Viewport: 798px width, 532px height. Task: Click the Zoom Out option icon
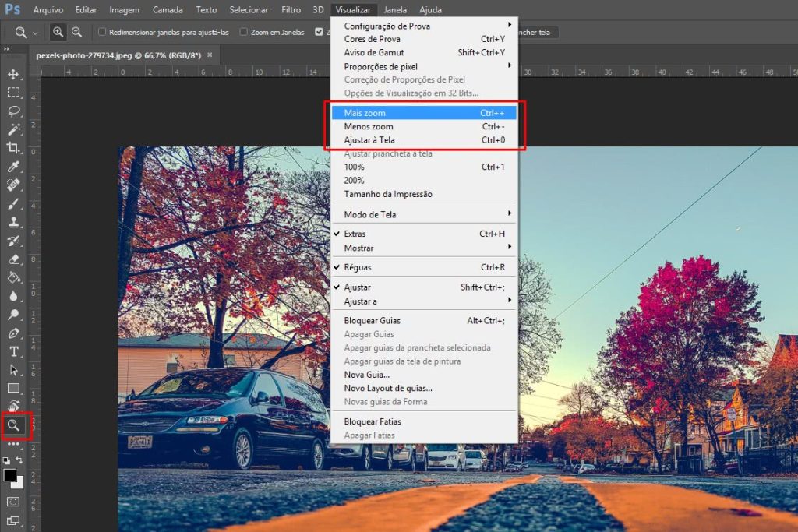point(76,32)
